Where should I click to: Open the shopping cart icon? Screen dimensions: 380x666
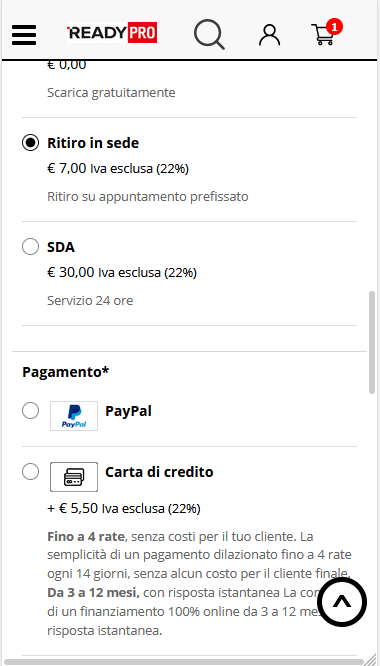(x=323, y=35)
